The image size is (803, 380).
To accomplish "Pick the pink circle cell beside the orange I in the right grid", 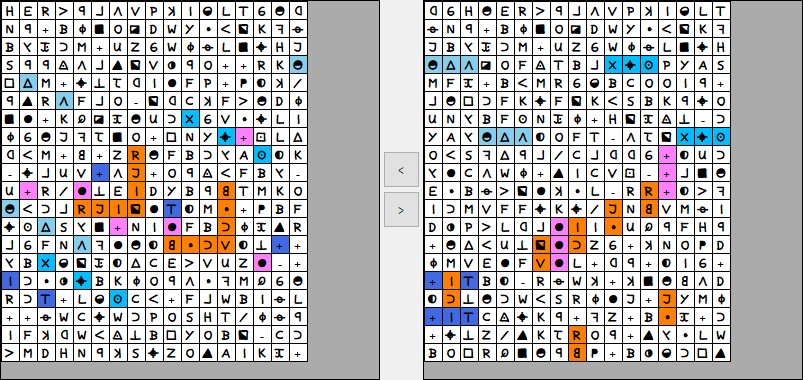I will [558, 227].
